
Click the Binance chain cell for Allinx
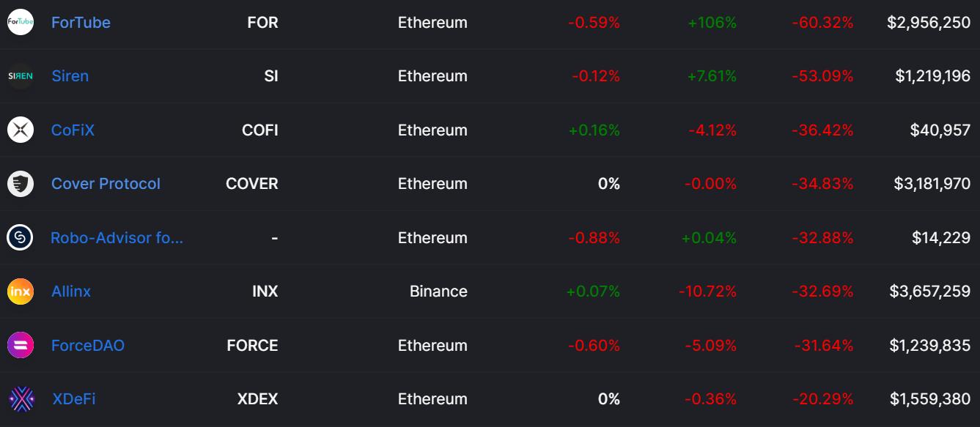(438, 292)
